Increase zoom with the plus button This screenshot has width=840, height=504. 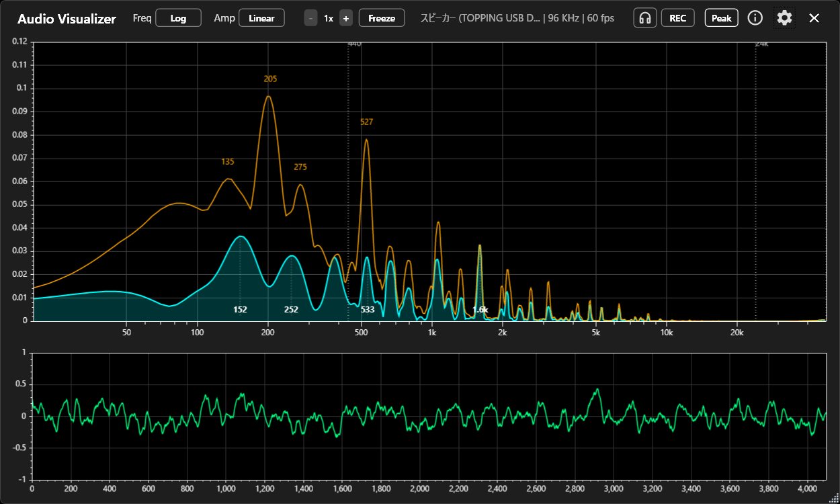coord(345,18)
